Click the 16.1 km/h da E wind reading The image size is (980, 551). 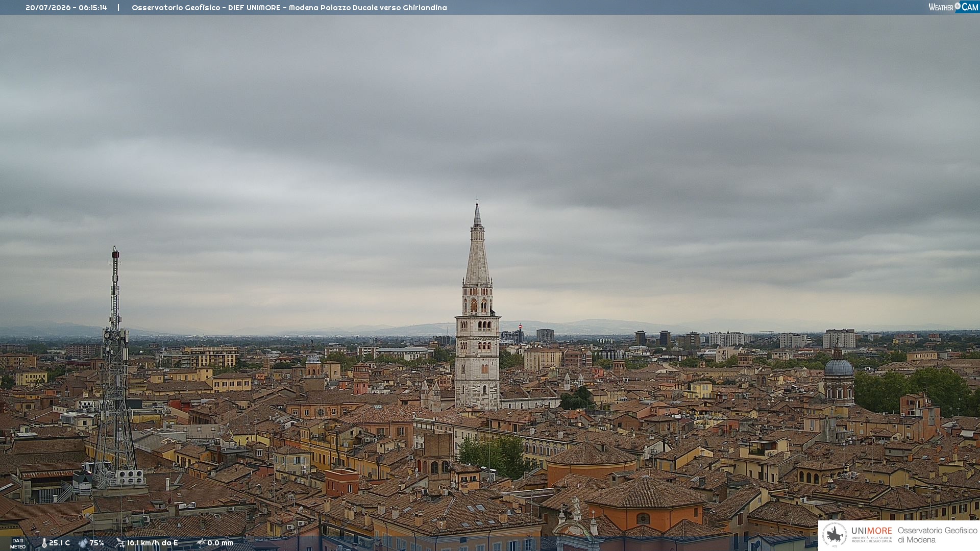(x=153, y=543)
